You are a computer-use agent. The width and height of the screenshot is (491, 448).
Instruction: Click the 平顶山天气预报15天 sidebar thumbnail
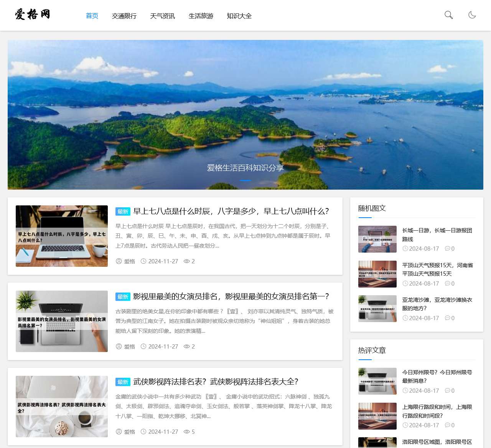tap(377, 274)
